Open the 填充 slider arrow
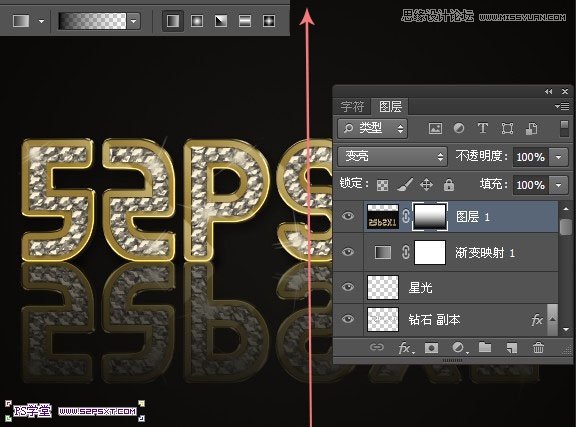576x427 pixels. point(558,185)
